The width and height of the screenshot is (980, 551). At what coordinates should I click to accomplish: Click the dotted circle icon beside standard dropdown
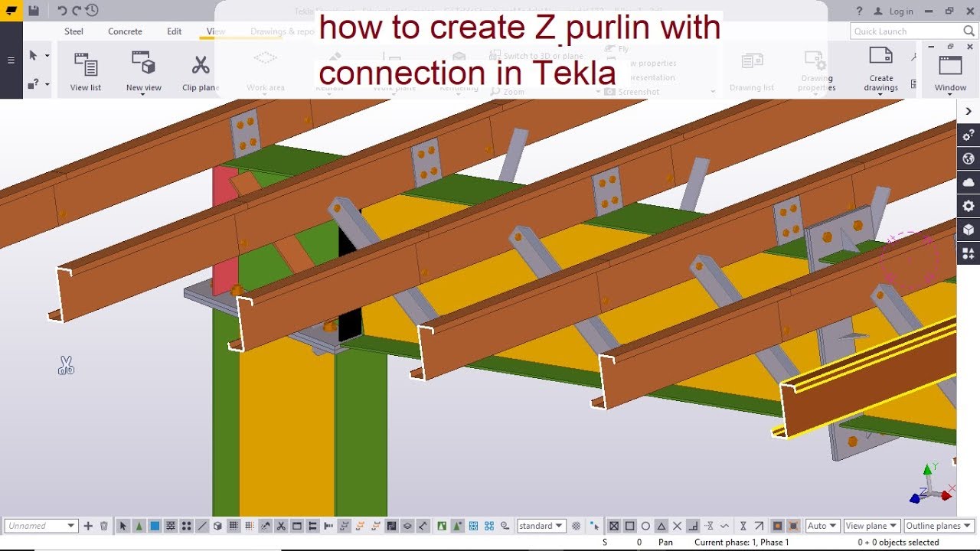(x=577, y=526)
